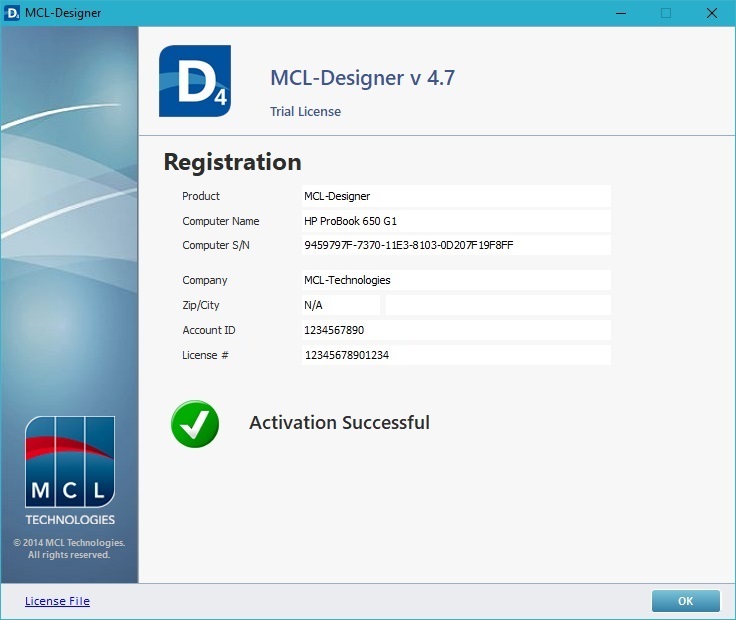Click the small app icon in title bar

(x=13, y=13)
